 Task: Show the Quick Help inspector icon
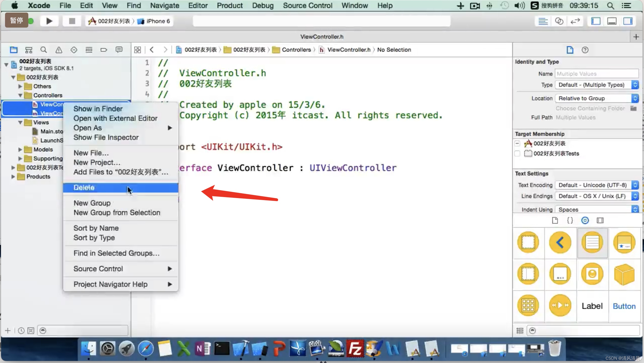[x=585, y=50]
